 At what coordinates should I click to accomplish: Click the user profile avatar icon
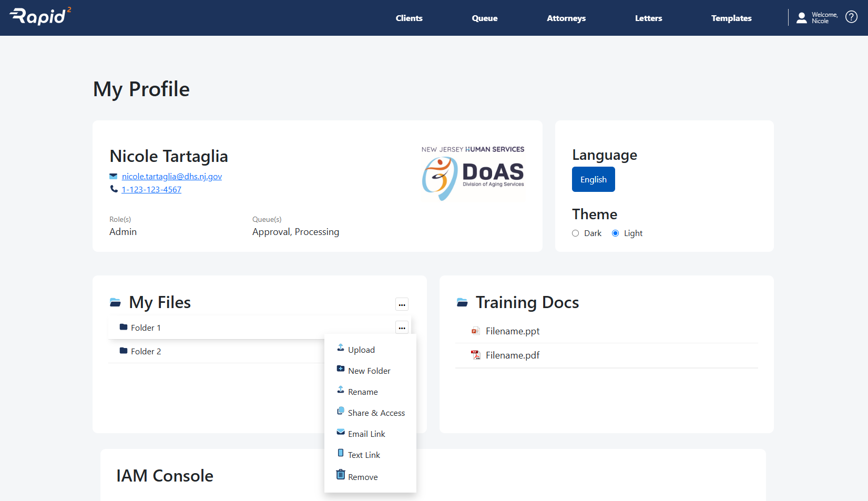(x=801, y=18)
